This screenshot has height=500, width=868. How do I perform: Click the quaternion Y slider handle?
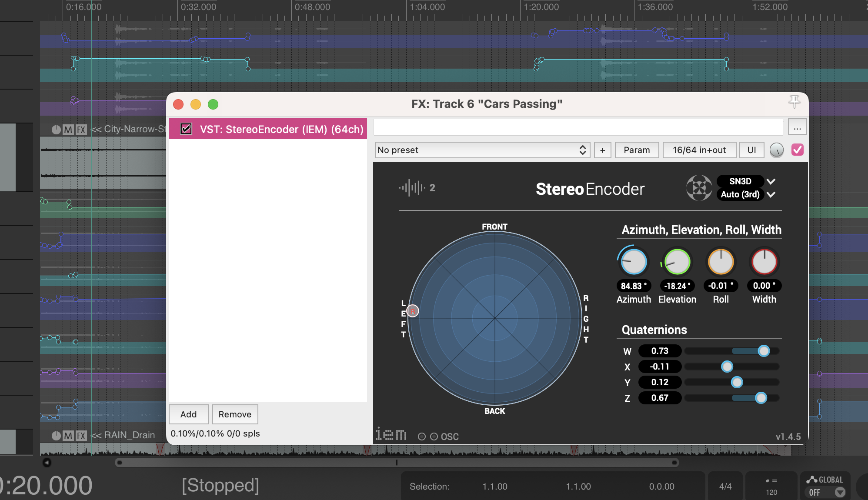pos(737,382)
